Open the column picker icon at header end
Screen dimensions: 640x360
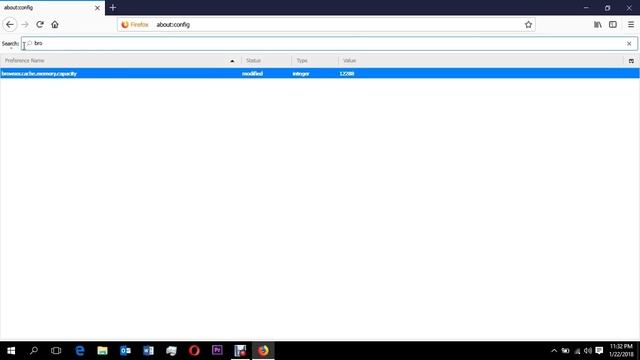coord(631,61)
